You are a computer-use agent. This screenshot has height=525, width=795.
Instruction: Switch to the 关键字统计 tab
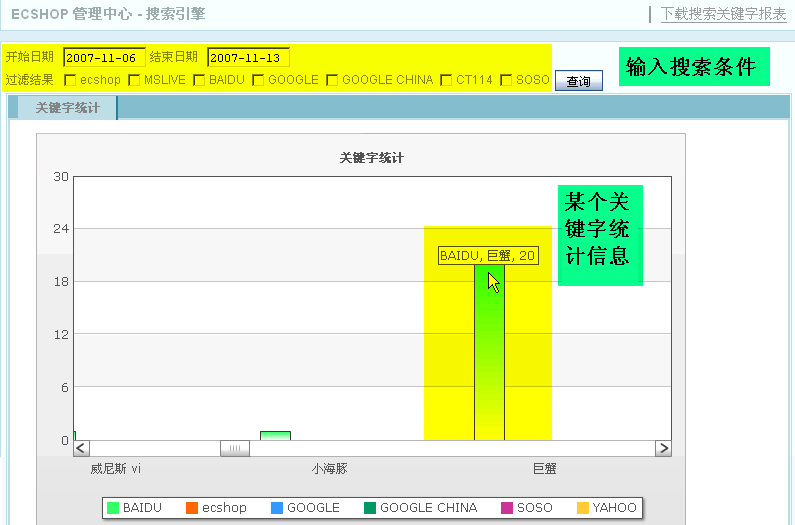pos(67,108)
